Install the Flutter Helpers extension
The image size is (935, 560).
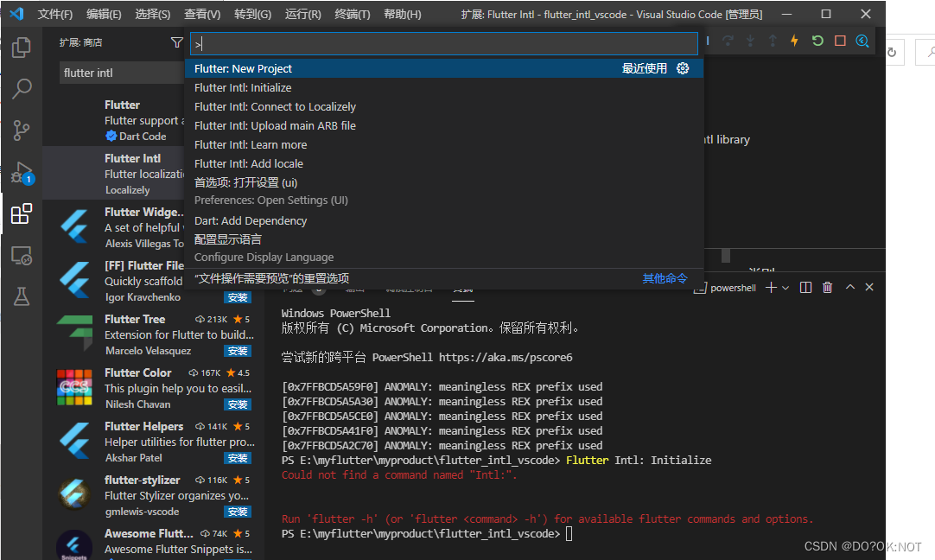click(x=238, y=458)
